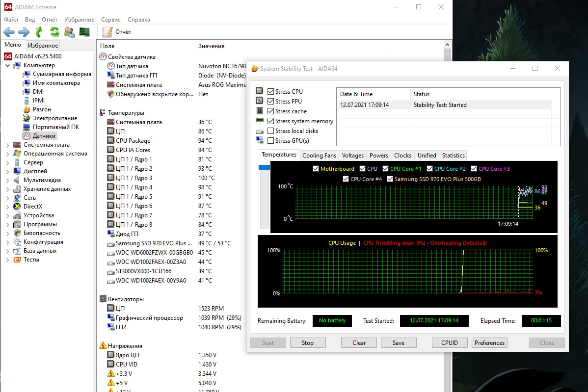Expand the Мультимедиа tree node
Image resolution: width=588 pixels, height=392 pixels.
7,180
